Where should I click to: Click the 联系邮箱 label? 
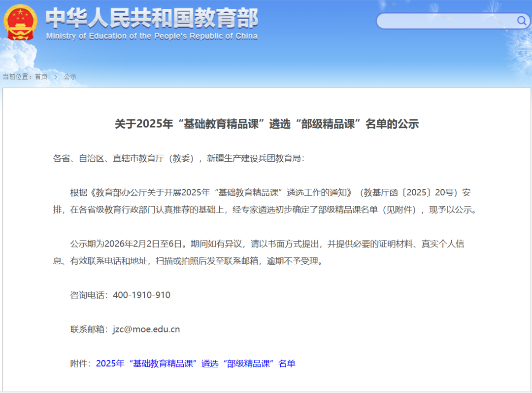[89, 329]
